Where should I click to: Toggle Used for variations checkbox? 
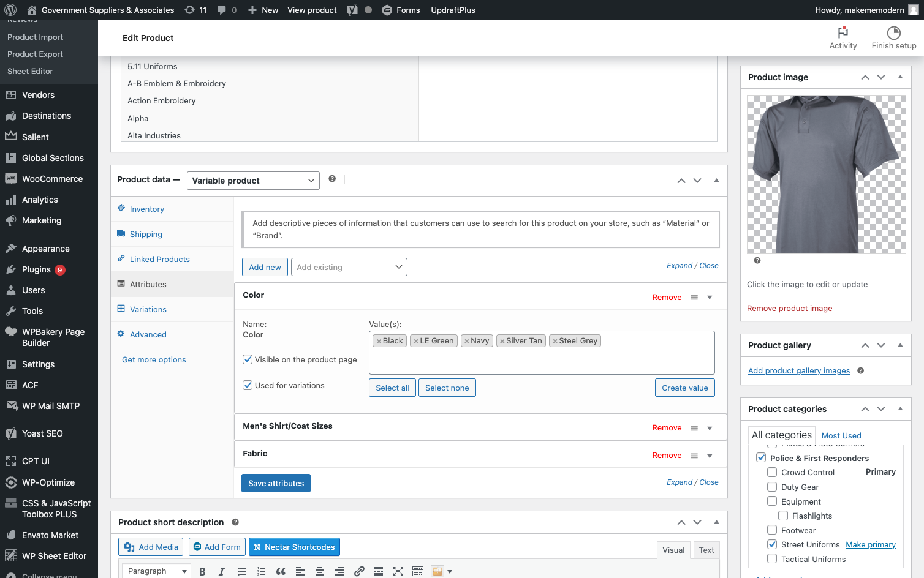(248, 385)
